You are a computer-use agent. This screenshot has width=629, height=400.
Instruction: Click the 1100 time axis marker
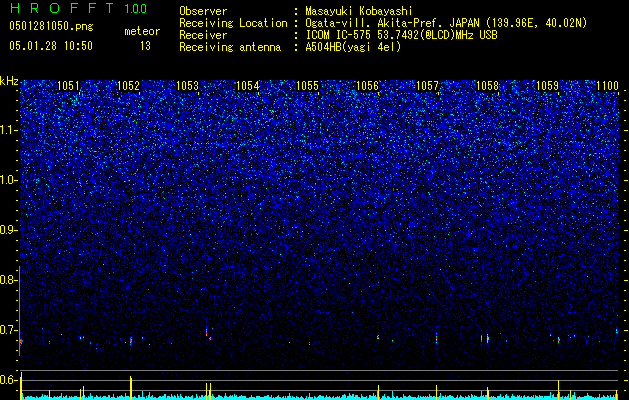tap(607, 86)
